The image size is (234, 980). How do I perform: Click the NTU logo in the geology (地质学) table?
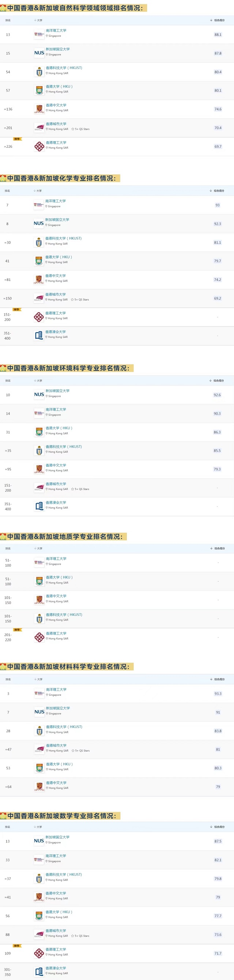click(39, 562)
